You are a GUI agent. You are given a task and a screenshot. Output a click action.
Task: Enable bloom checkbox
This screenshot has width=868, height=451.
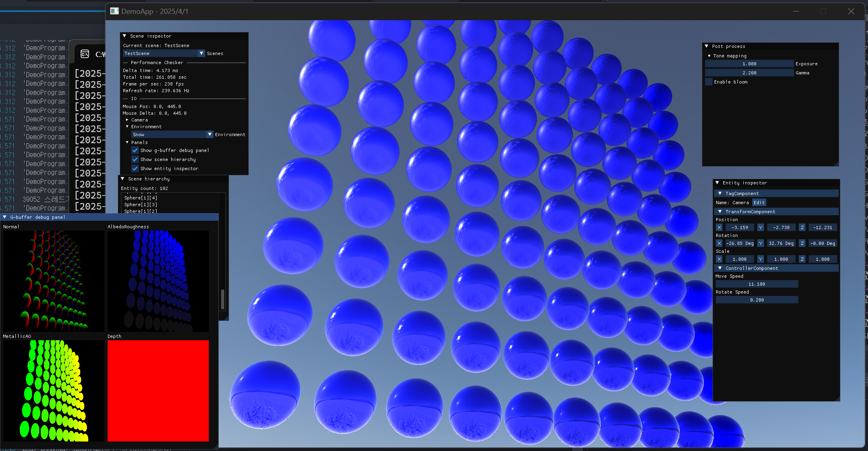(x=709, y=82)
